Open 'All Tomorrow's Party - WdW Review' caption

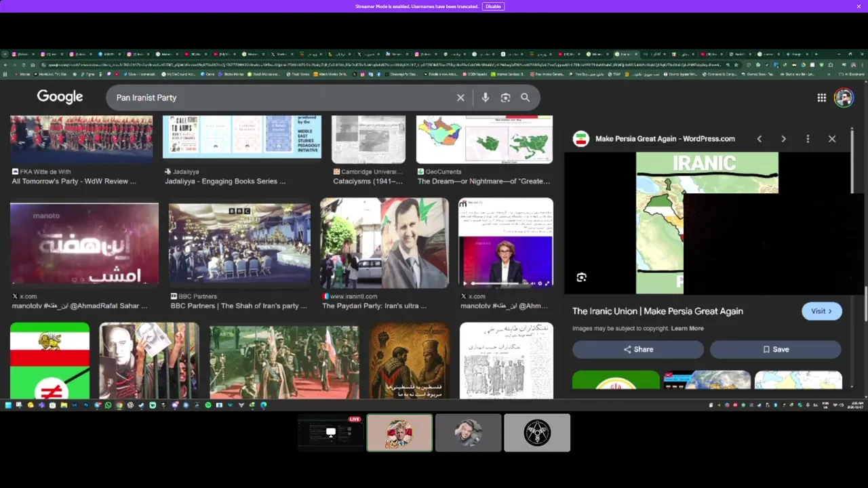tap(74, 181)
